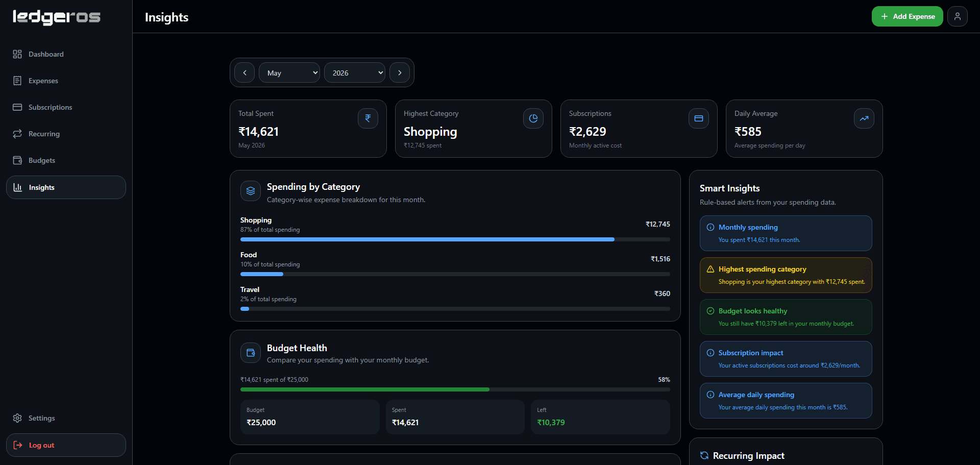The height and width of the screenshot is (465, 980).
Task: Click the ₹14,621 Total Spent value
Action: pos(259,132)
